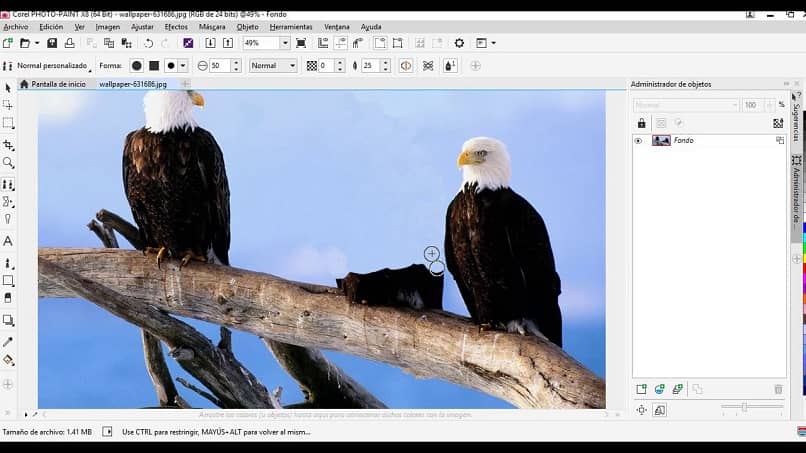806x453 pixels.
Task: Select the round nib shape button
Action: 137,66
